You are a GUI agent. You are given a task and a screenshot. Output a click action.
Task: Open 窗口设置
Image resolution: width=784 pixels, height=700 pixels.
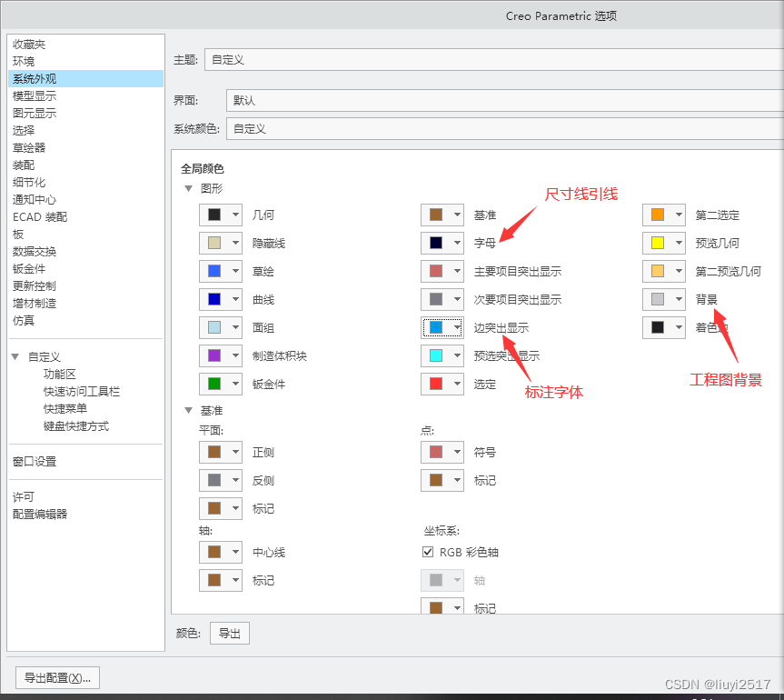click(35, 461)
